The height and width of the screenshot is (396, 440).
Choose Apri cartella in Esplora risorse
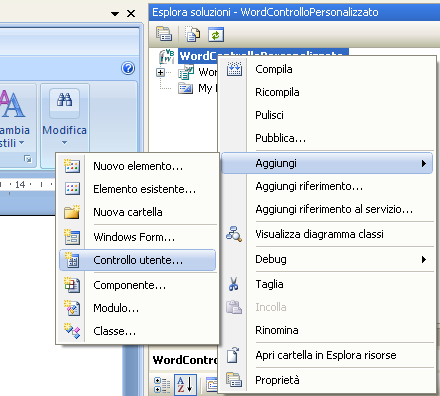(x=326, y=355)
